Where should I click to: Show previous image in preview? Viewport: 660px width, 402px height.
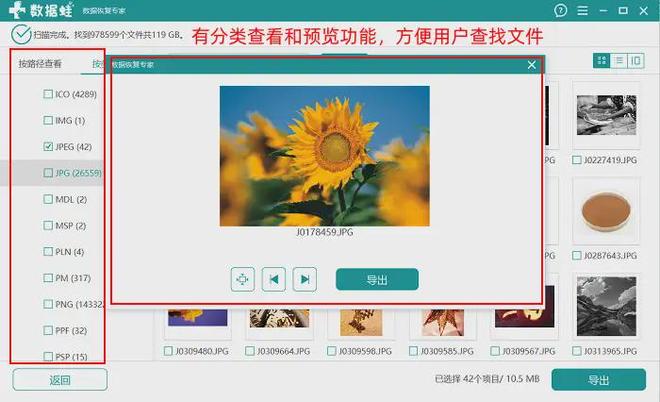coord(274,279)
